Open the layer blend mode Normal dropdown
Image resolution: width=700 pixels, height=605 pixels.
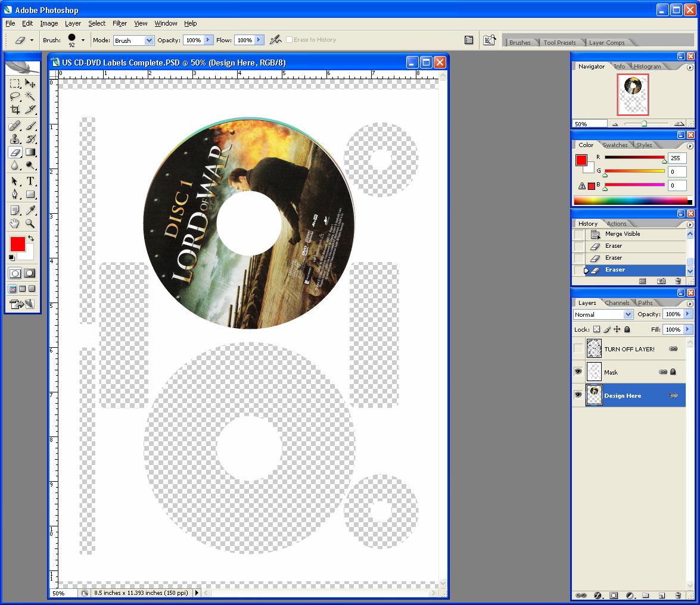628,314
